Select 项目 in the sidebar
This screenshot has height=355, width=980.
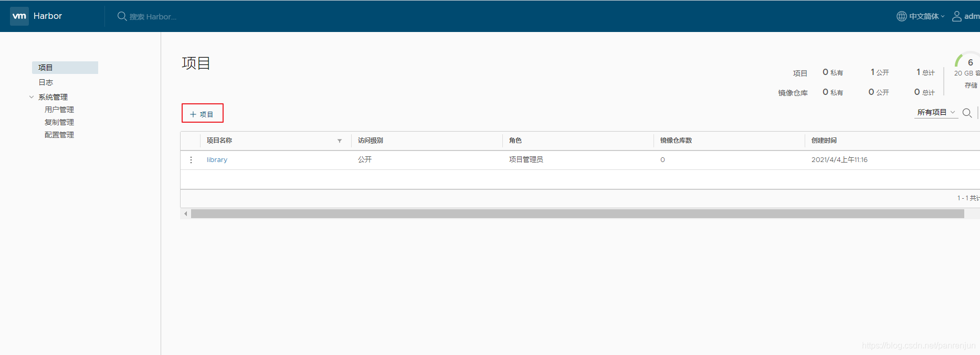tap(65, 68)
